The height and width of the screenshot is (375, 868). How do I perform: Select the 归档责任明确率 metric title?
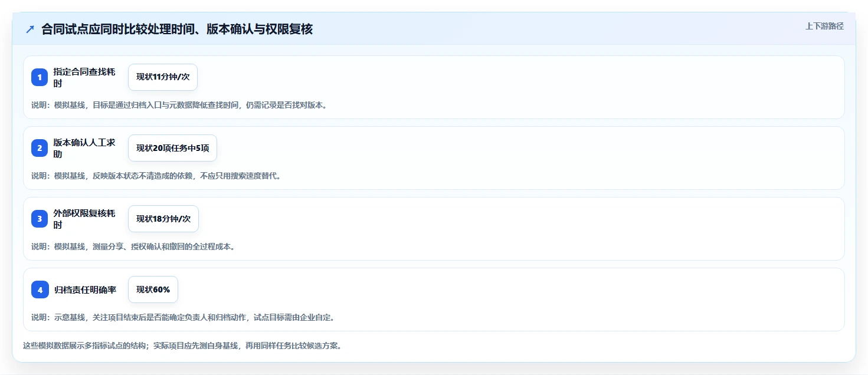(84, 290)
